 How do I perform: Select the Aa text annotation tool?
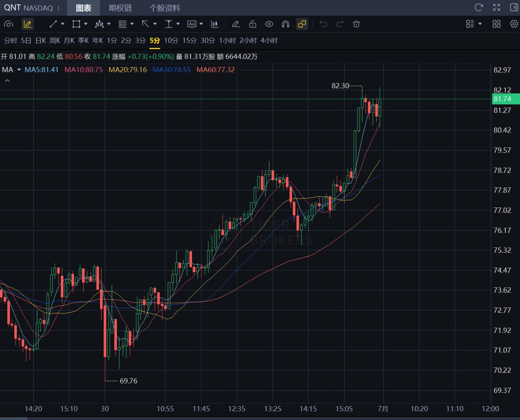coord(192,24)
